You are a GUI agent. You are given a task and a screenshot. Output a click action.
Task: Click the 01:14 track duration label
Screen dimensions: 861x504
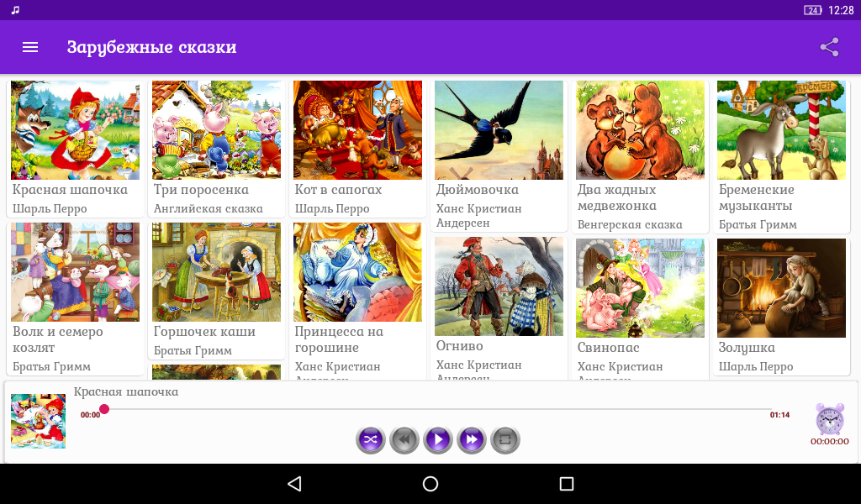779,415
